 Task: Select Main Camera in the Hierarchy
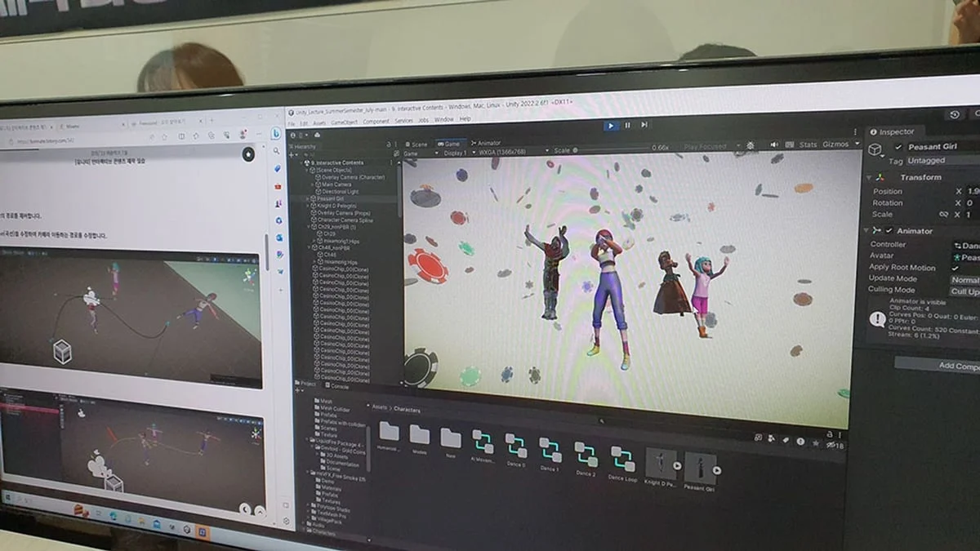[336, 184]
